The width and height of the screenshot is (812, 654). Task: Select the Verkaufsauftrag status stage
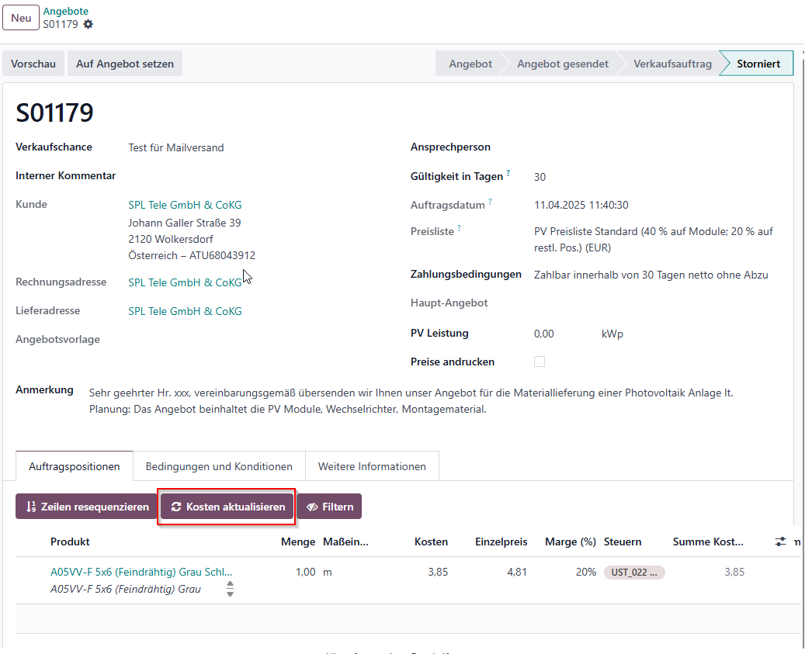pyautogui.click(x=672, y=64)
